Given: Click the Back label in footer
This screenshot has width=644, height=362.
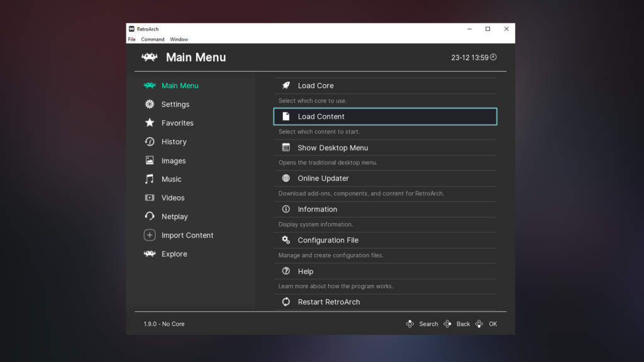Looking at the screenshot, I should coord(463,324).
